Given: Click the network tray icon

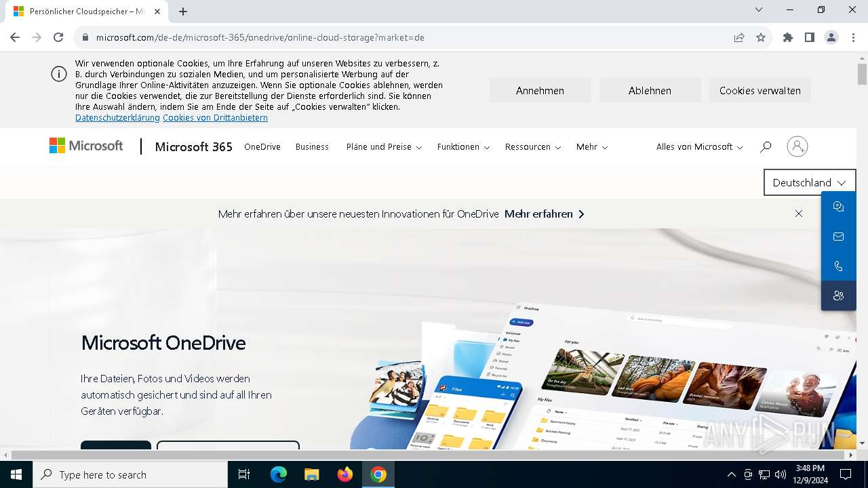Looking at the screenshot, I should tap(764, 474).
